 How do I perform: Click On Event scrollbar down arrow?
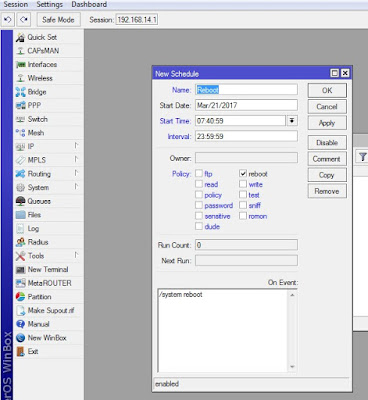(292, 367)
